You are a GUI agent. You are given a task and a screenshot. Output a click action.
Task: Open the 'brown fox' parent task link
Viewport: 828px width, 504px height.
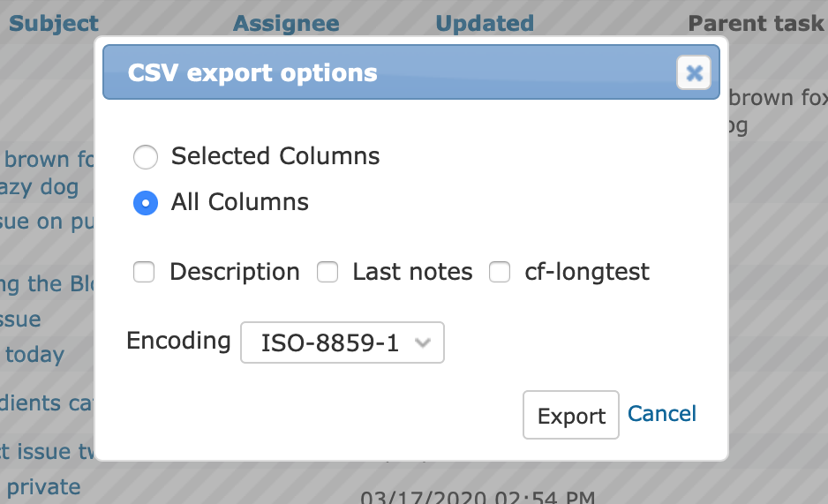coord(778,99)
